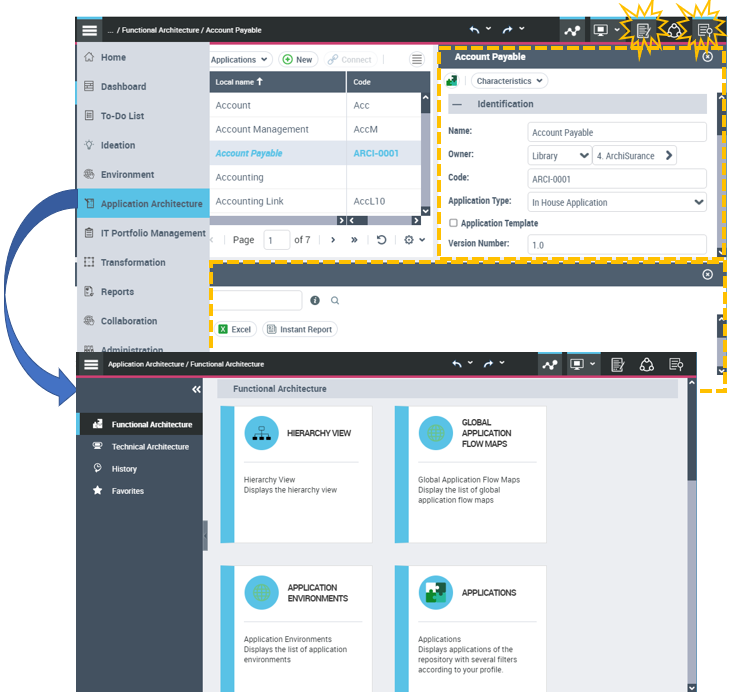
Task: Open the Owner Library dropdown
Action: [x=559, y=155]
